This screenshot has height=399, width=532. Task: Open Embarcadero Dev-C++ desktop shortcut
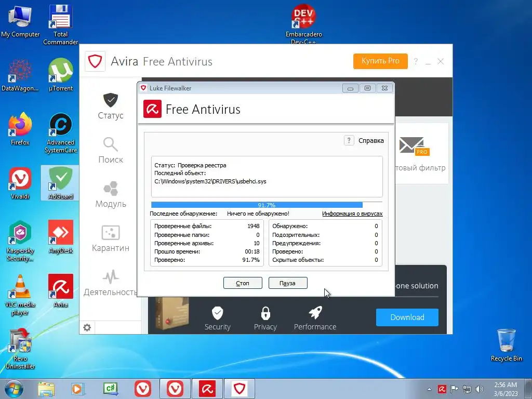click(x=303, y=24)
